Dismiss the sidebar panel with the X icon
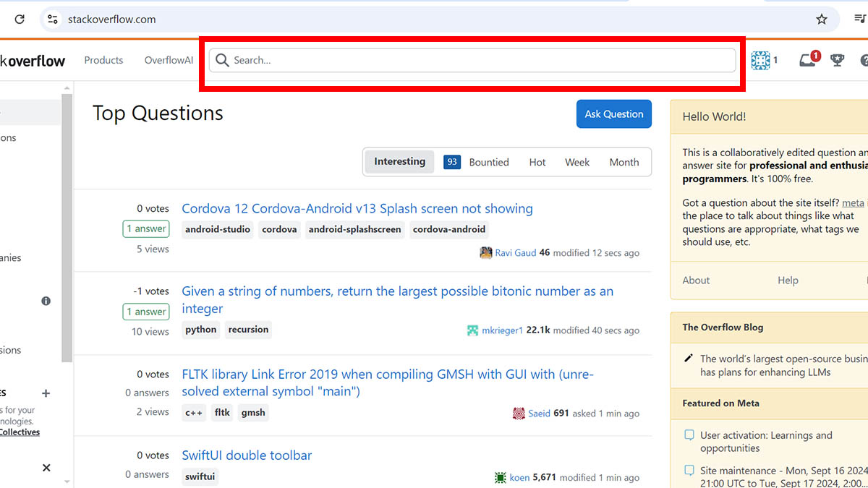 click(46, 468)
